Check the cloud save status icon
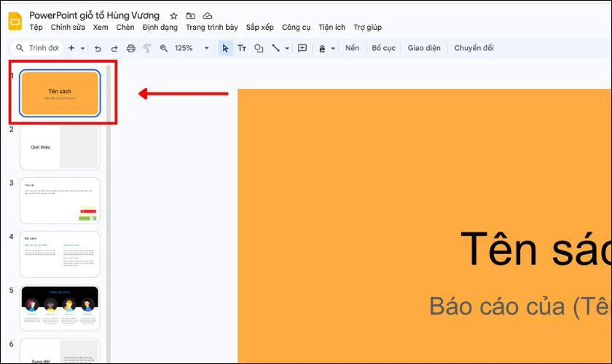This screenshot has width=612, height=364. [208, 16]
